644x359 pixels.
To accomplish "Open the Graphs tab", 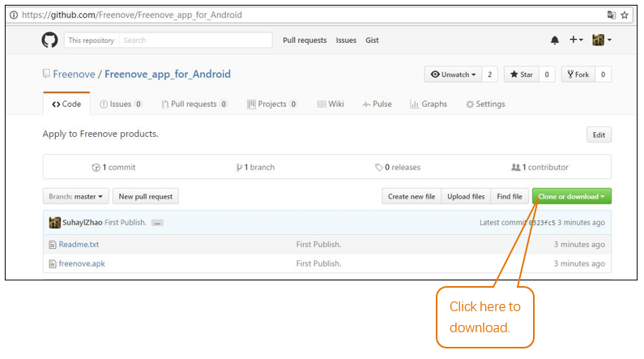I will [x=429, y=104].
